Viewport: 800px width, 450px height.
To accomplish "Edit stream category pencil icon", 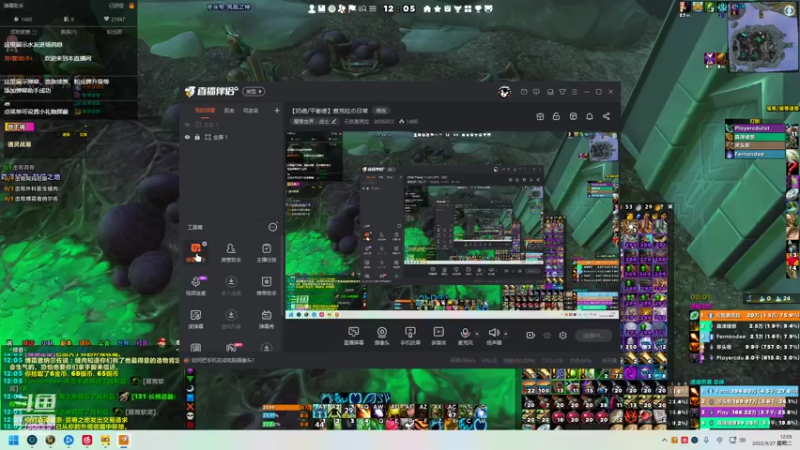I will pos(334,121).
